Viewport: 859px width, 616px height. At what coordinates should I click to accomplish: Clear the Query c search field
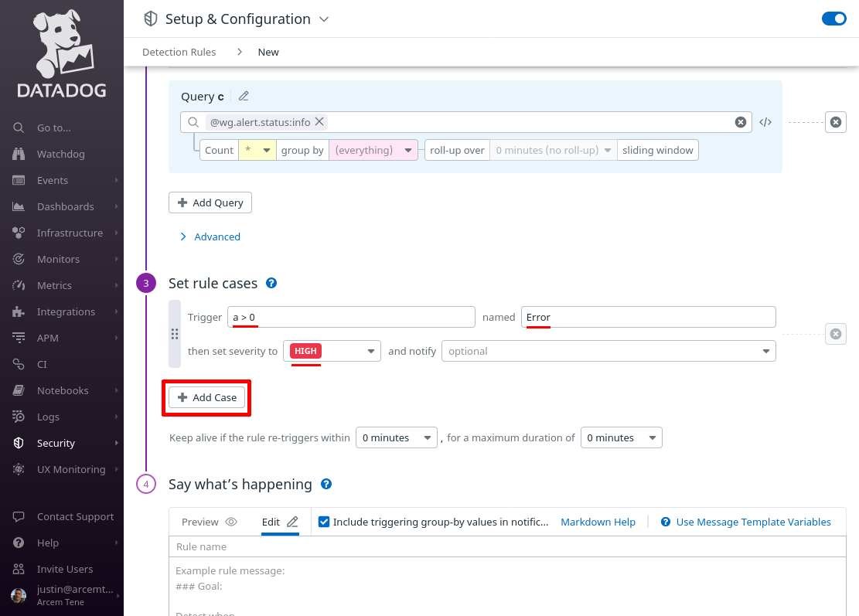pos(740,122)
